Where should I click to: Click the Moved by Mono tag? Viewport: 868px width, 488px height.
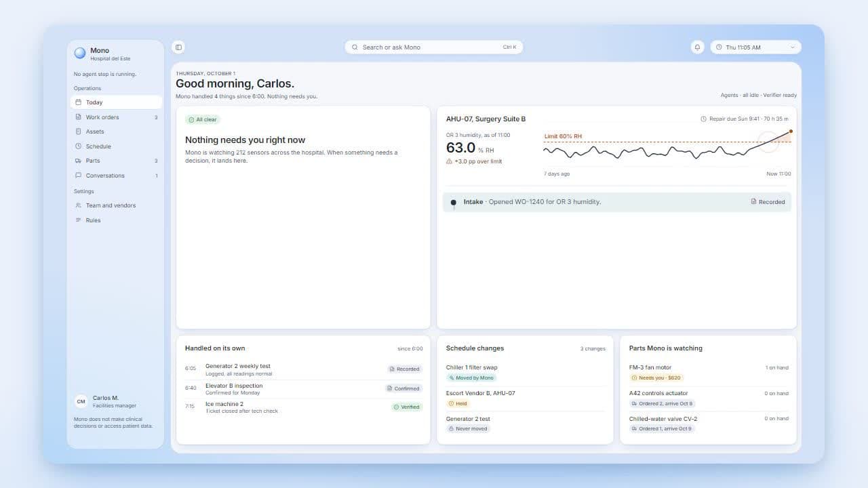471,378
